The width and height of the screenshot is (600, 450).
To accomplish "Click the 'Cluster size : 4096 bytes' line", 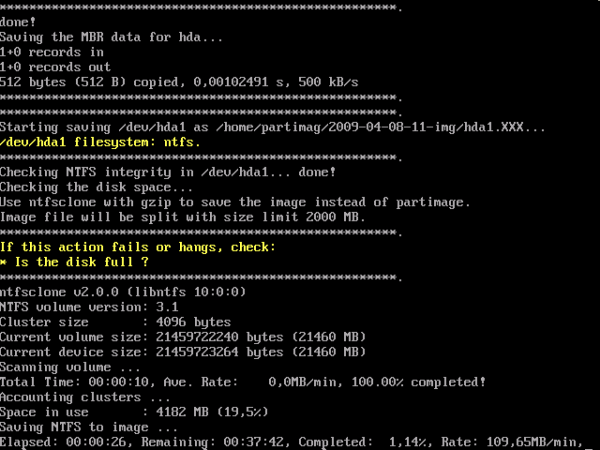I will click(x=116, y=321).
